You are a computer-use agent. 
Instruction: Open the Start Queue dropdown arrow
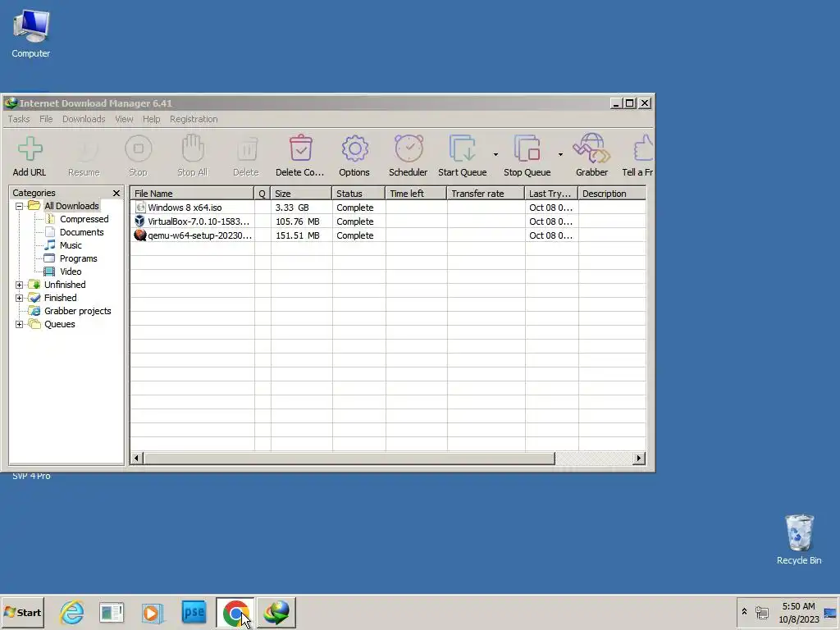pos(495,154)
